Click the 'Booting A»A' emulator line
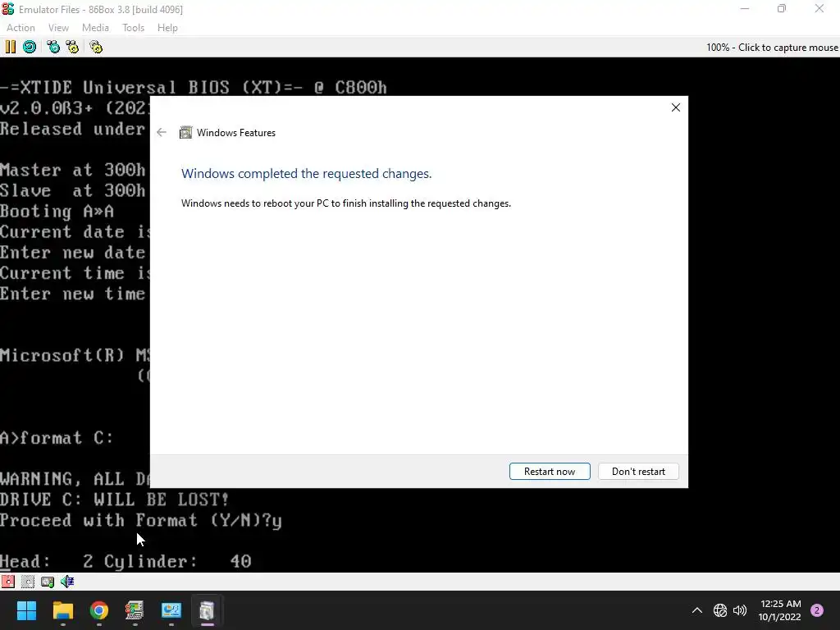 point(57,211)
